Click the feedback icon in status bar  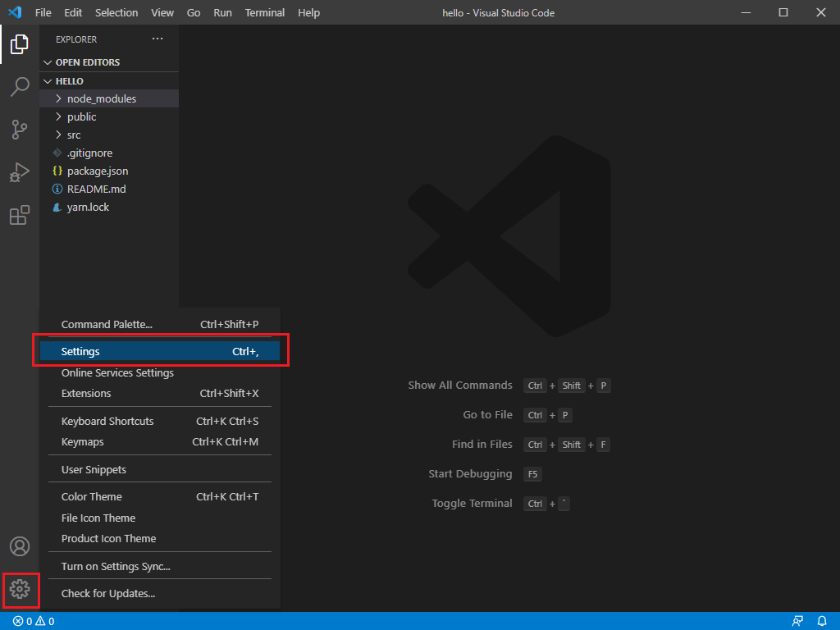[797, 622]
